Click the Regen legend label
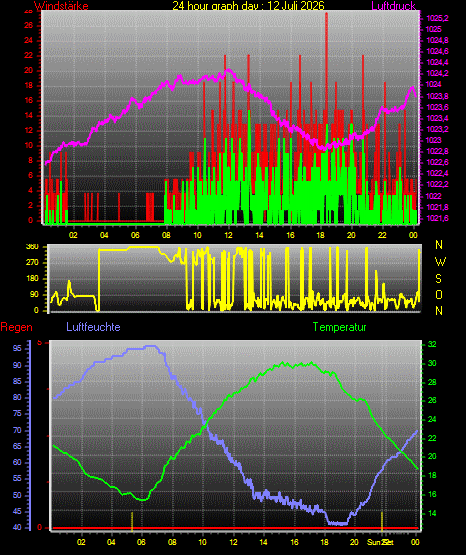The height and width of the screenshot is (555, 466). point(16,327)
